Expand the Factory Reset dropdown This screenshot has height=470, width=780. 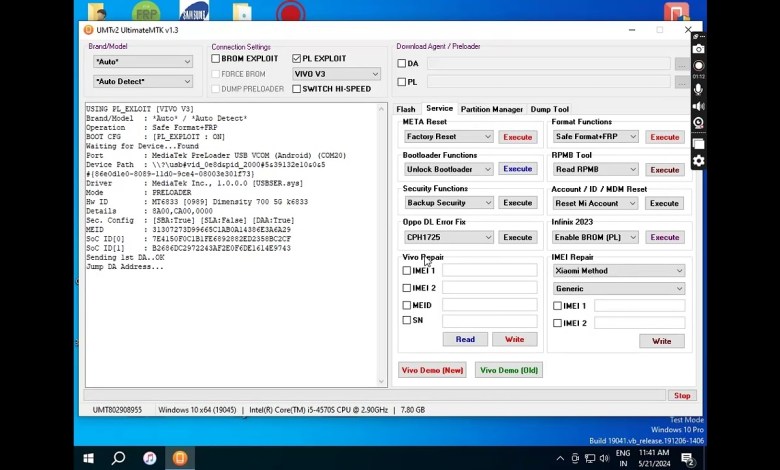tap(449, 136)
